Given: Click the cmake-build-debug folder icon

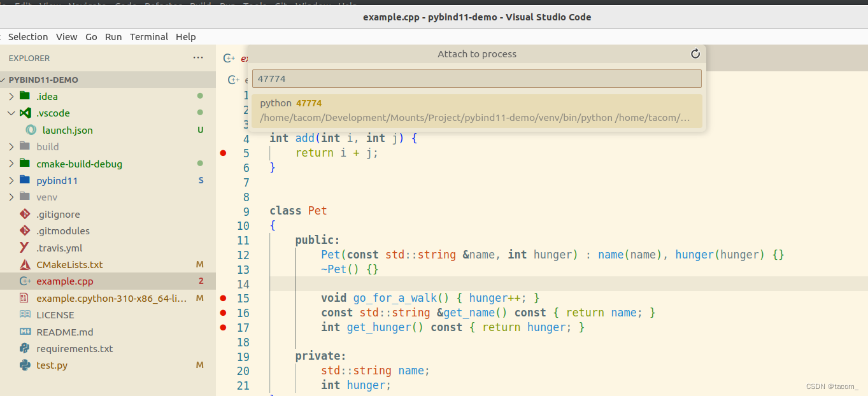Looking at the screenshot, I should tap(25, 164).
